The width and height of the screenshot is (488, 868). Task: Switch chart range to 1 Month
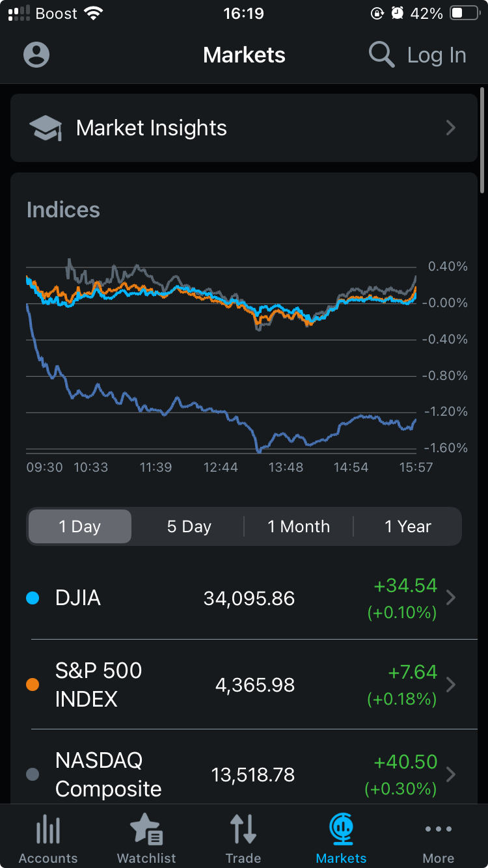click(299, 526)
